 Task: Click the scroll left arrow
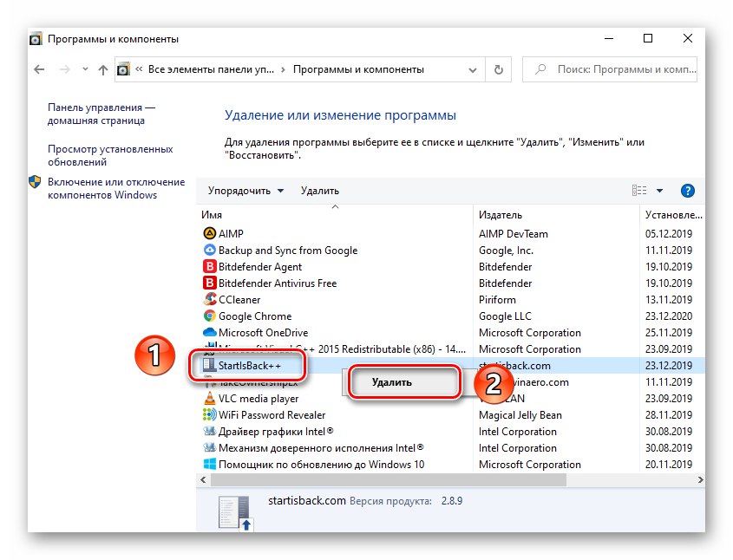203,479
